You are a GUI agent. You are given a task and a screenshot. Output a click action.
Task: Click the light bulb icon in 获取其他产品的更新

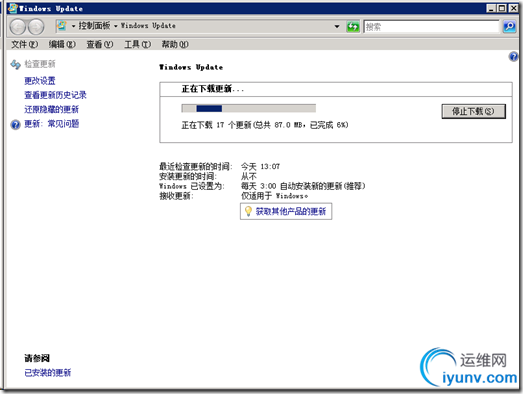coord(248,211)
